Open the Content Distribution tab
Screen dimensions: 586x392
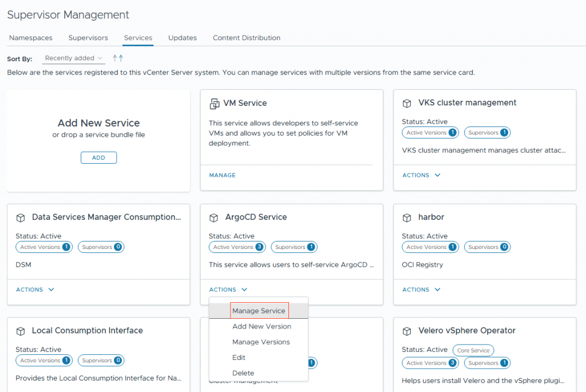[247, 38]
